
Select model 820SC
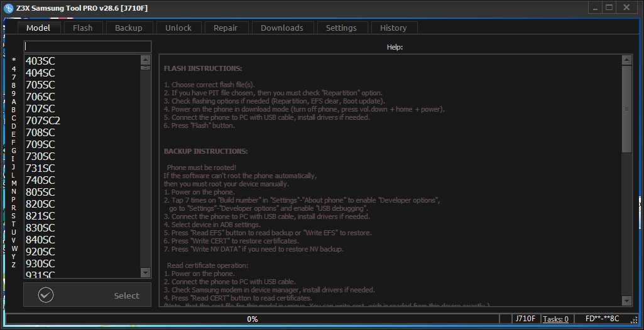(82, 204)
